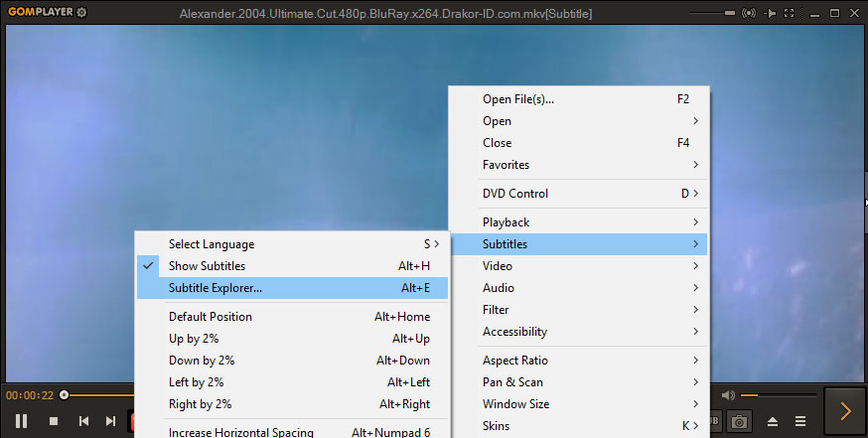Click the GOM Player settings gear
The height and width of the screenshot is (438, 868).
(x=81, y=13)
